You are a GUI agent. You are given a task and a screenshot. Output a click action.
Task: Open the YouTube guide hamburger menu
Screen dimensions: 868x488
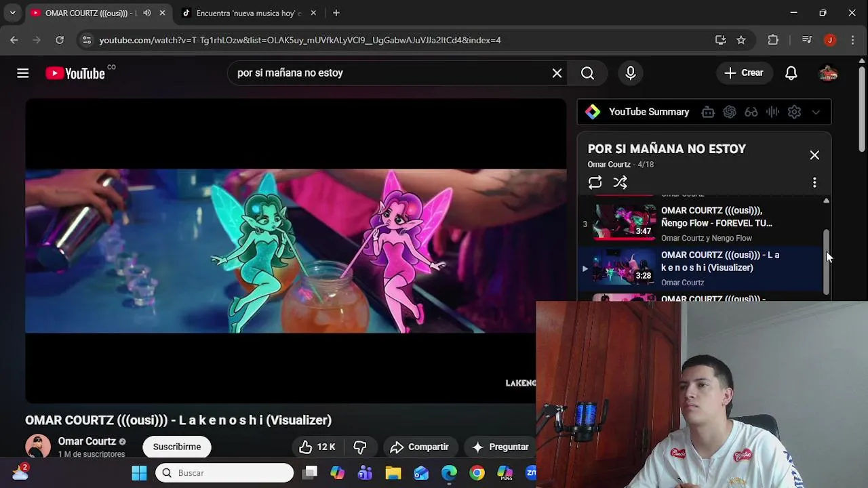point(23,73)
